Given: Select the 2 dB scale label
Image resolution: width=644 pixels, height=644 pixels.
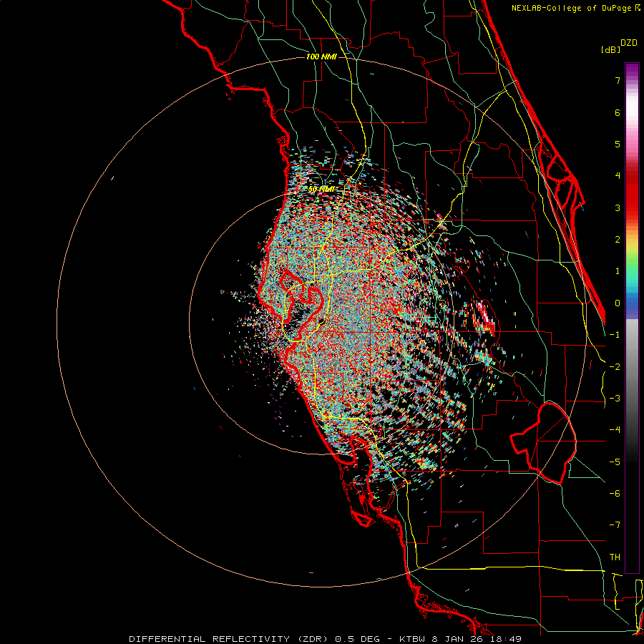Looking at the screenshot, I should pos(618,239).
